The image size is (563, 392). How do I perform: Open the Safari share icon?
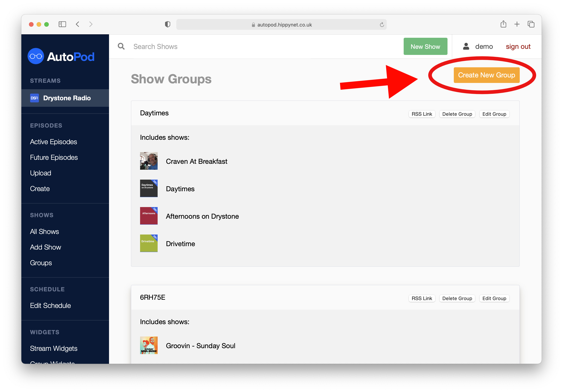click(503, 24)
